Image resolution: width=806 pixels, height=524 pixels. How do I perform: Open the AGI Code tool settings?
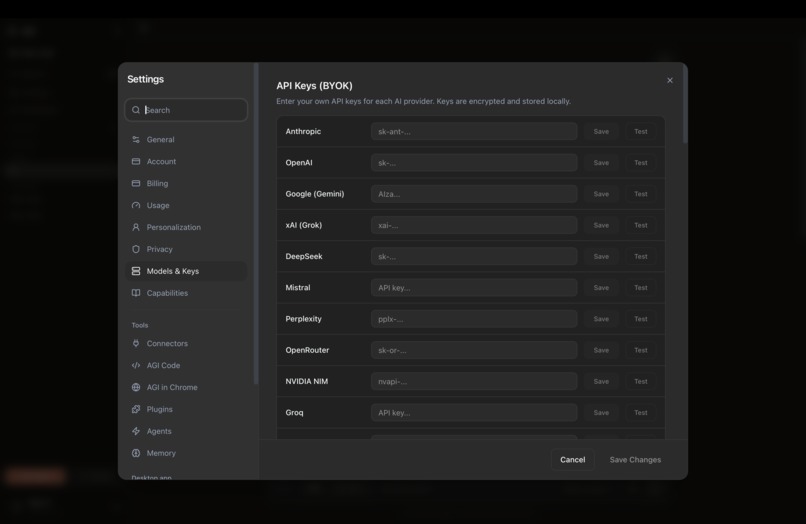186,365
